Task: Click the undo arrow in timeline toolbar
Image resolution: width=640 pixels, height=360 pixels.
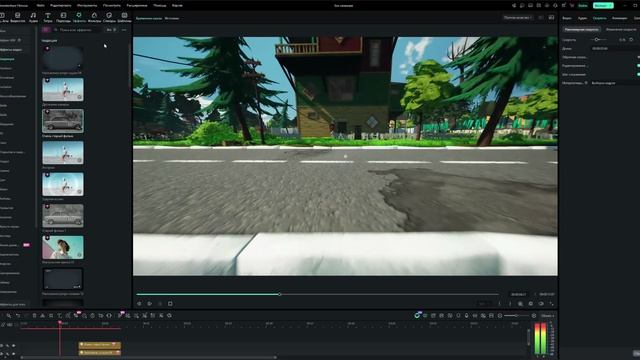Action: coord(17,316)
